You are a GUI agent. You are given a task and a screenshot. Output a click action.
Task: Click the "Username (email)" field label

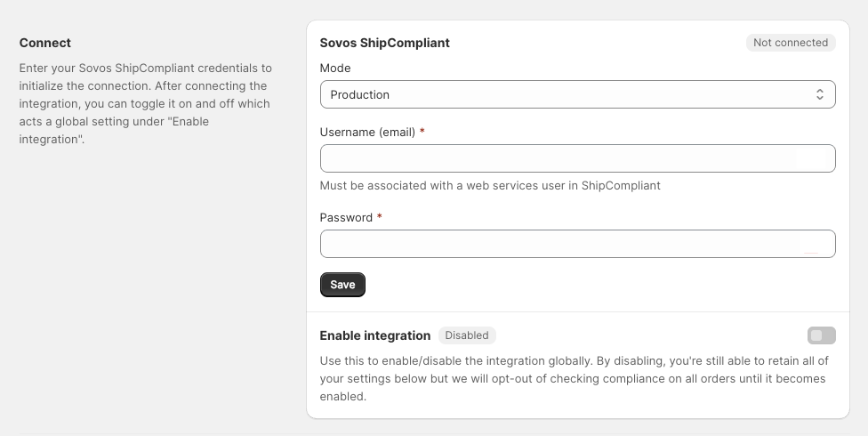point(367,133)
